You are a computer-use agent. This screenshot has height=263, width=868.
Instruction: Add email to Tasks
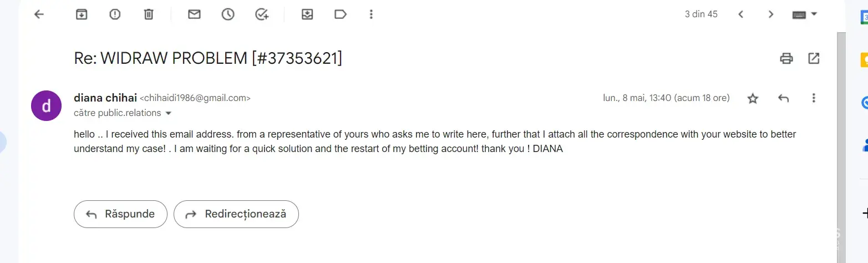pyautogui.click(x=262, y=14)
